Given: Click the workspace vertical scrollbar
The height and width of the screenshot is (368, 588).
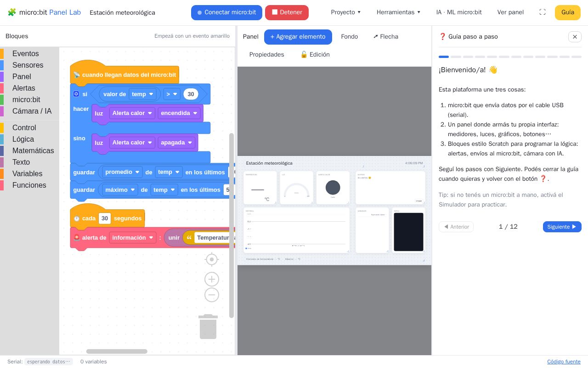Looking at the screenshot, I should click(x=232, y=225).
